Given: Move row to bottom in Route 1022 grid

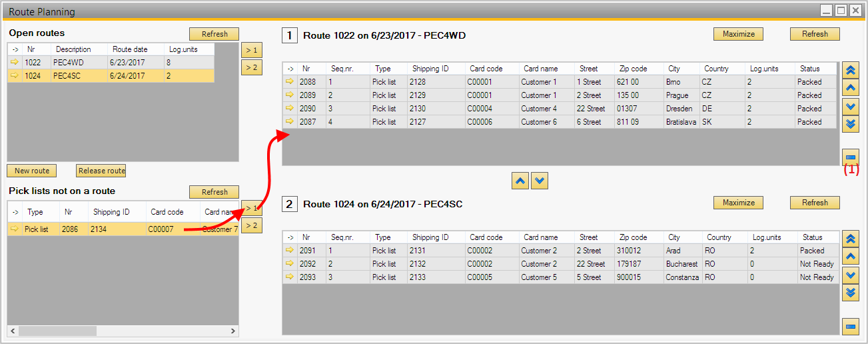Looking at the screenshot, I should click(850, 123).
